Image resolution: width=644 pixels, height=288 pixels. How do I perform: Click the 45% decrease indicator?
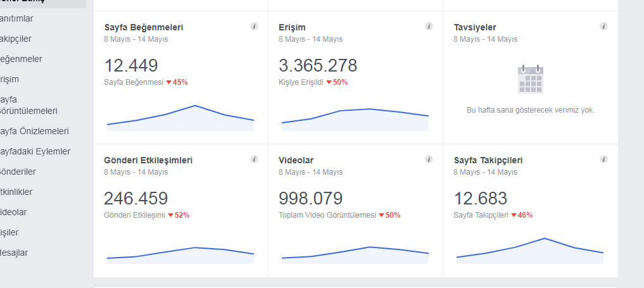177,82
